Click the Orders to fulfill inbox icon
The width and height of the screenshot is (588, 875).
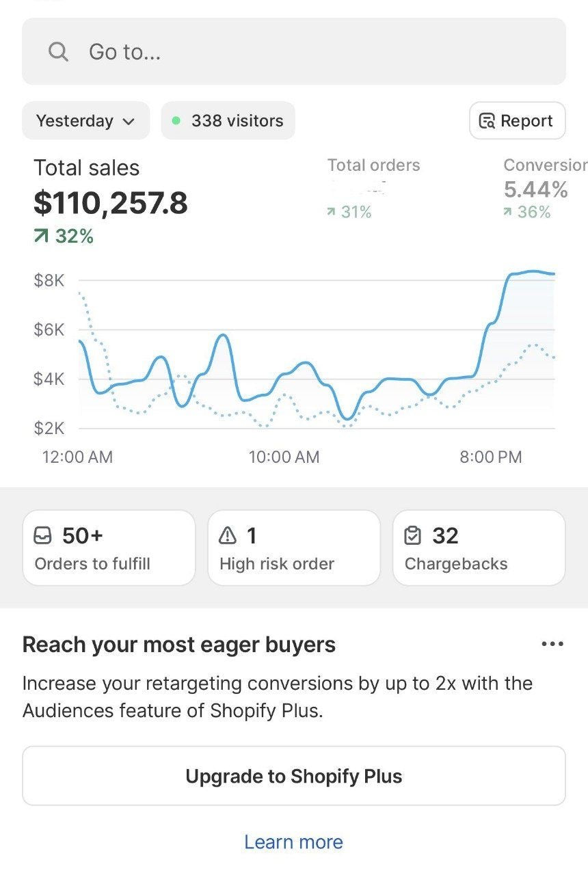pyautogui.click(x=42, y=536)
